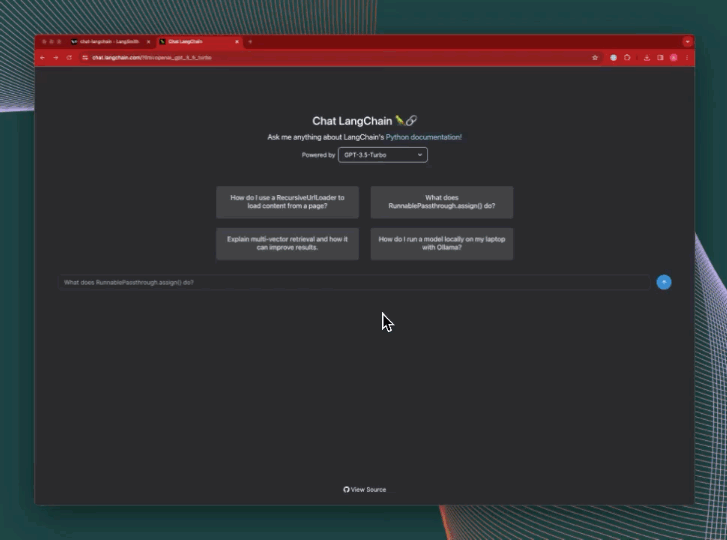Reload the page with the refresh icon
This screenshot has height=540, width=727.
click(69, 57)
